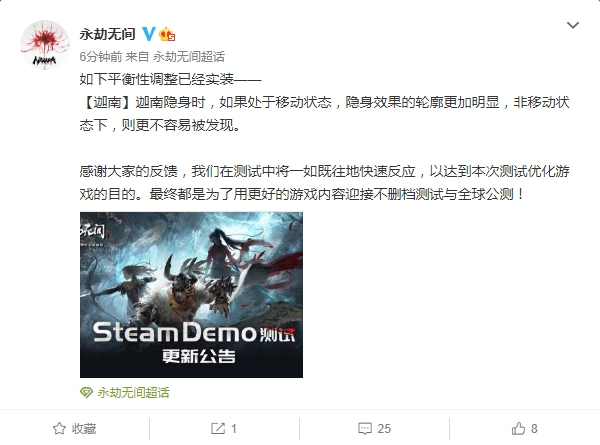Open 永劫无间超话 source link by timestamp
This screenshot has height=445, width=600.
coord(189,57)
